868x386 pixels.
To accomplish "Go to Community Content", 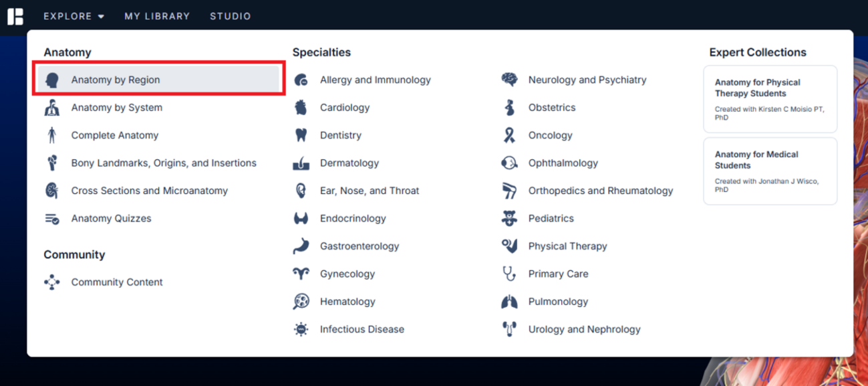I will (x=116, y=282).
